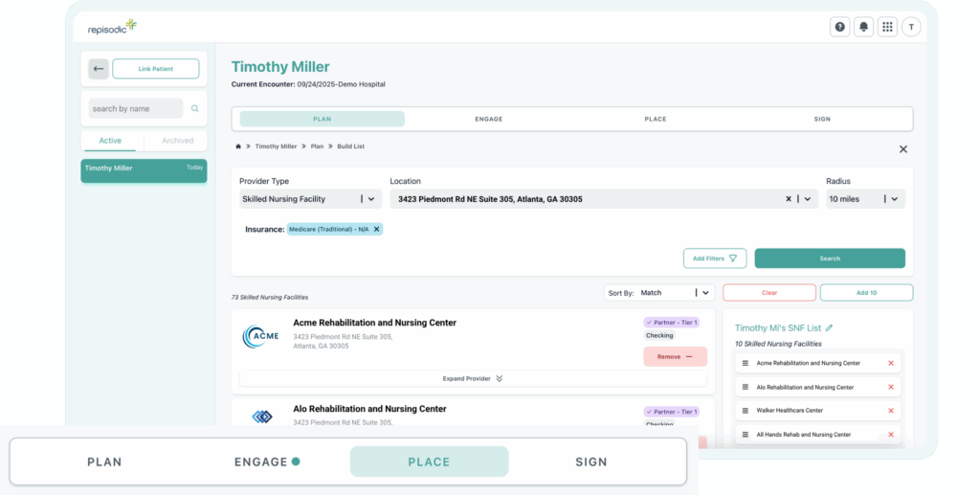Remove the Medicare (Traditional) insurance tag

pyautogui.click(x=377, y=229)
